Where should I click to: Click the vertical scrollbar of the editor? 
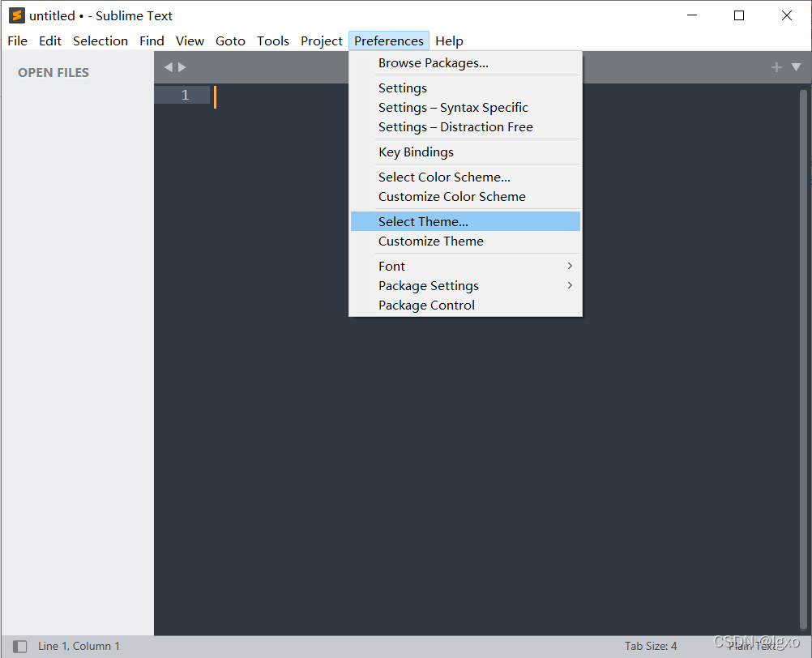pos(803,359)
